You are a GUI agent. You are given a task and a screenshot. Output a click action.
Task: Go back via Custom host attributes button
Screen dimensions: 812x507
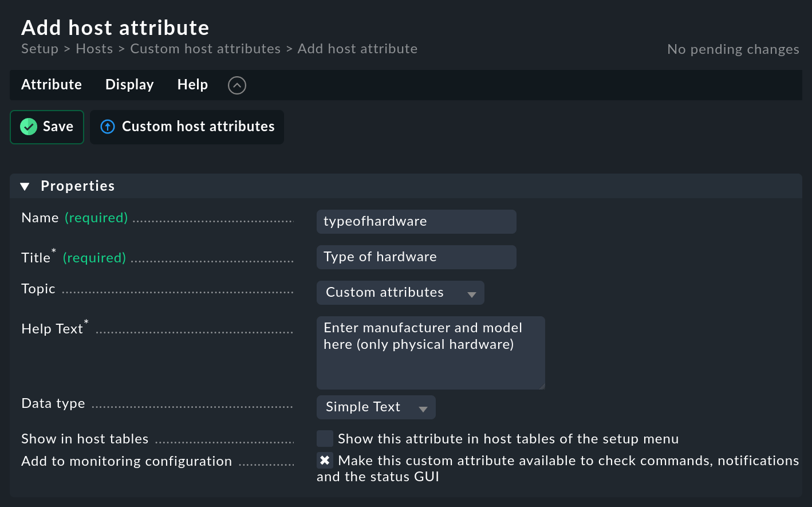tap(187, 127)
